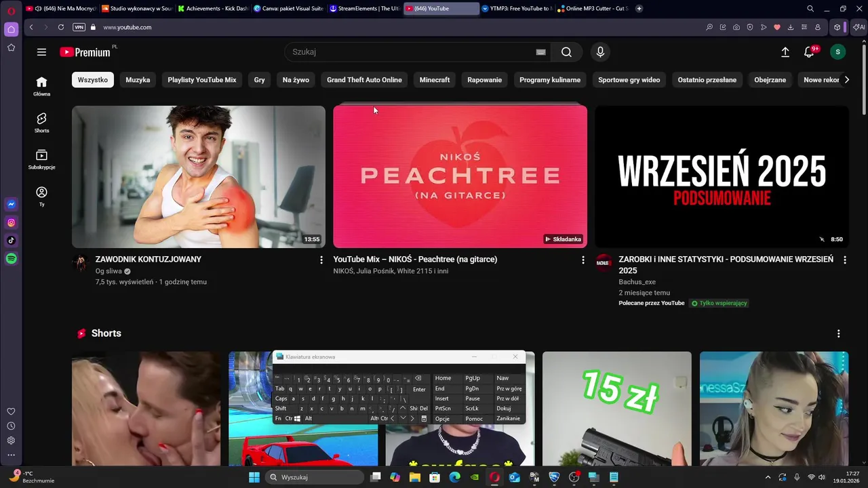Switch to 'Online MP3 Cutter' browser tab

pyautogui.click(x=592, y=9)
